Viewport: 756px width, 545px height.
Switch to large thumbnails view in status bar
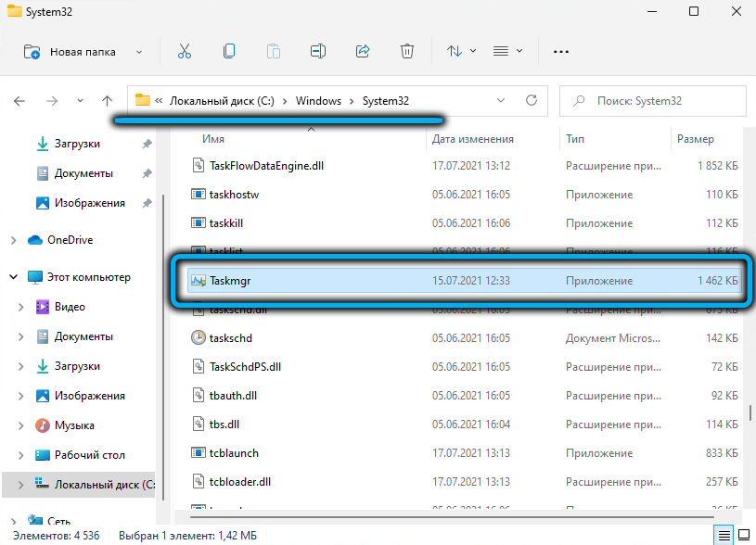coord(742,535)
